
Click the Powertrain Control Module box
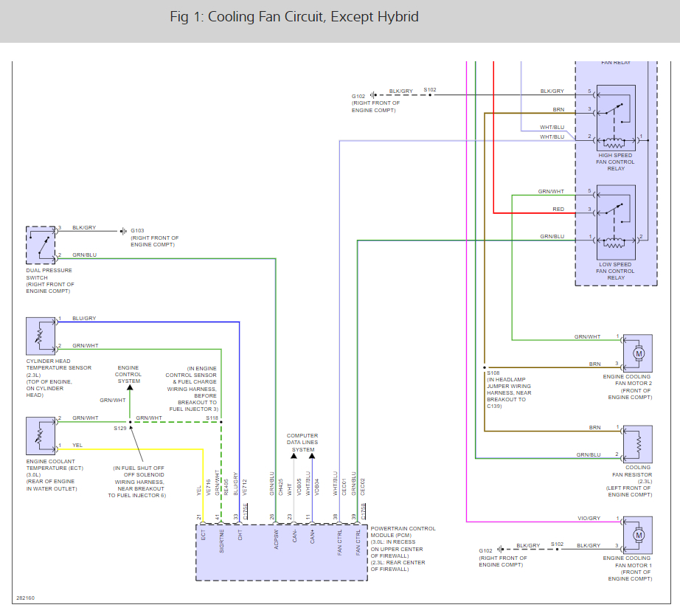click(282, 553)
